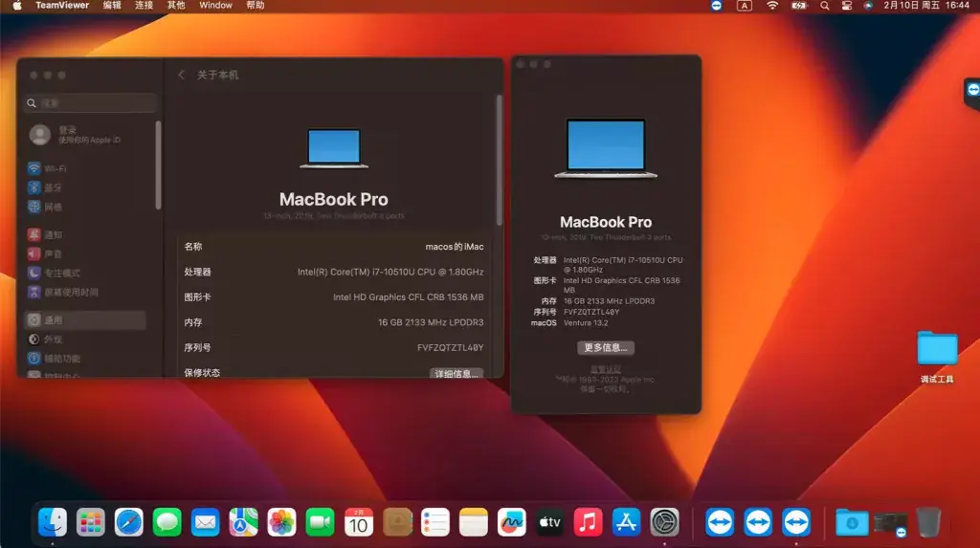Select 外观 in the settings sidebar

[85, 340]
